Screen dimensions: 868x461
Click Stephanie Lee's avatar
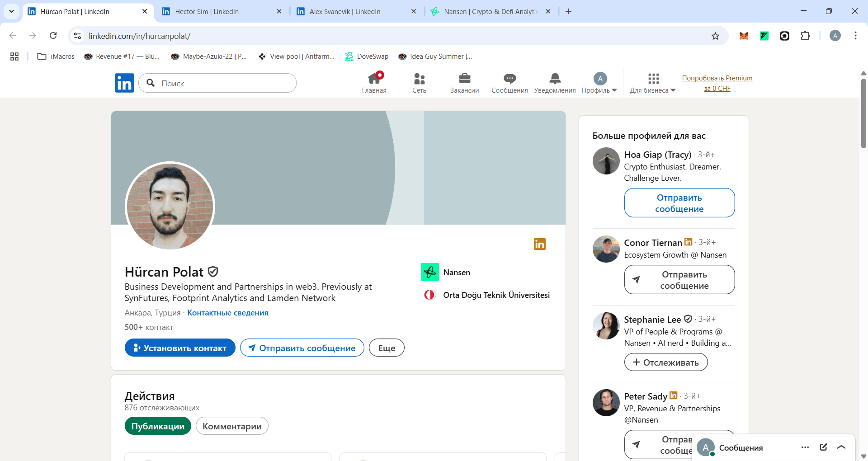(x=606, y=326)
